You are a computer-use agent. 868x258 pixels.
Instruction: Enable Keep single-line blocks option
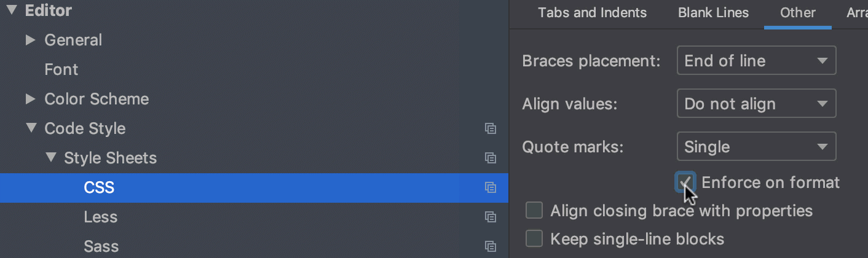(x=534, y=239)
